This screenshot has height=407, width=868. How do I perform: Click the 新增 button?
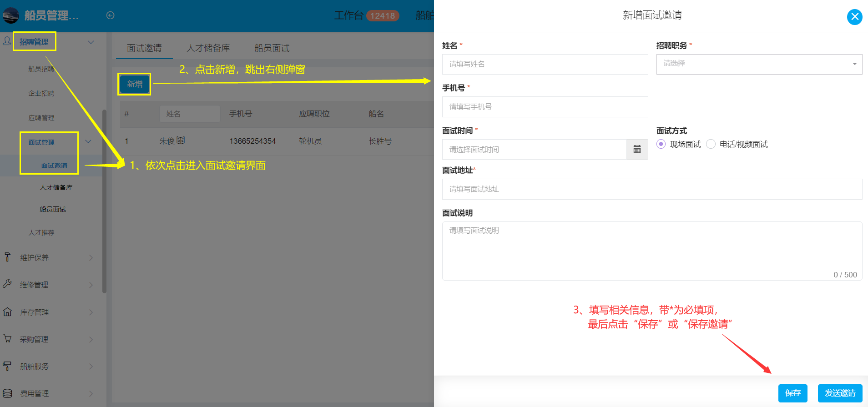coord(135,84)
